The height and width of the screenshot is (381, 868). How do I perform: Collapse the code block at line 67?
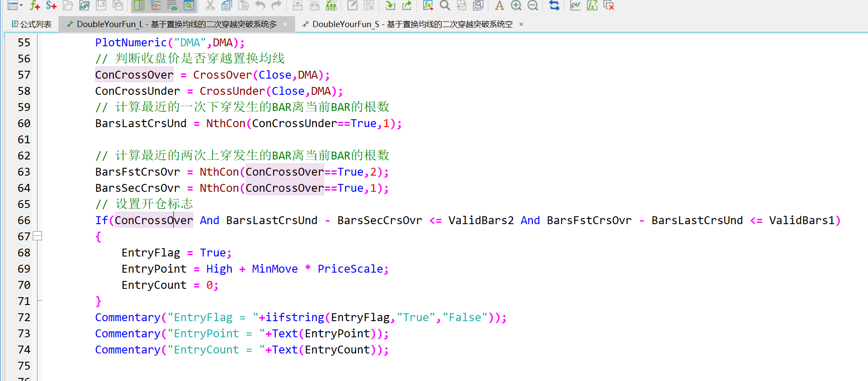pyautogui.click(x=38, y=236)
